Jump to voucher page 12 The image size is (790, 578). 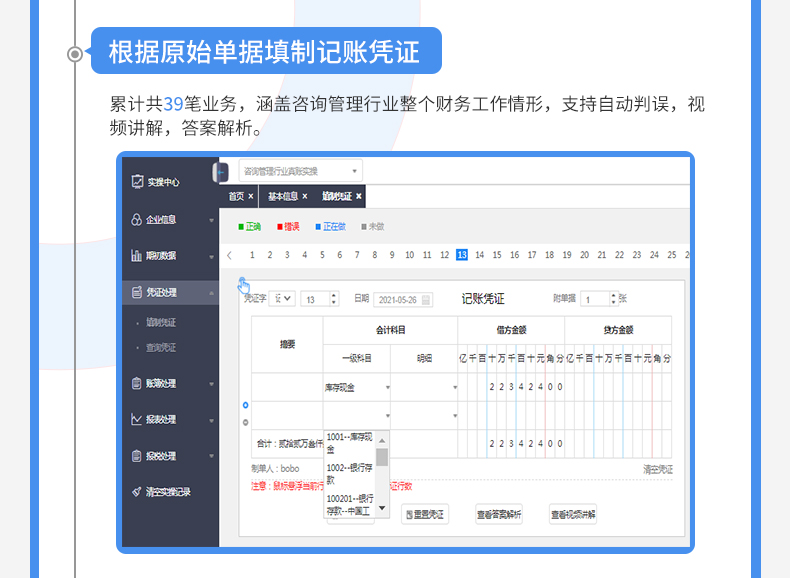pos(444,255)
